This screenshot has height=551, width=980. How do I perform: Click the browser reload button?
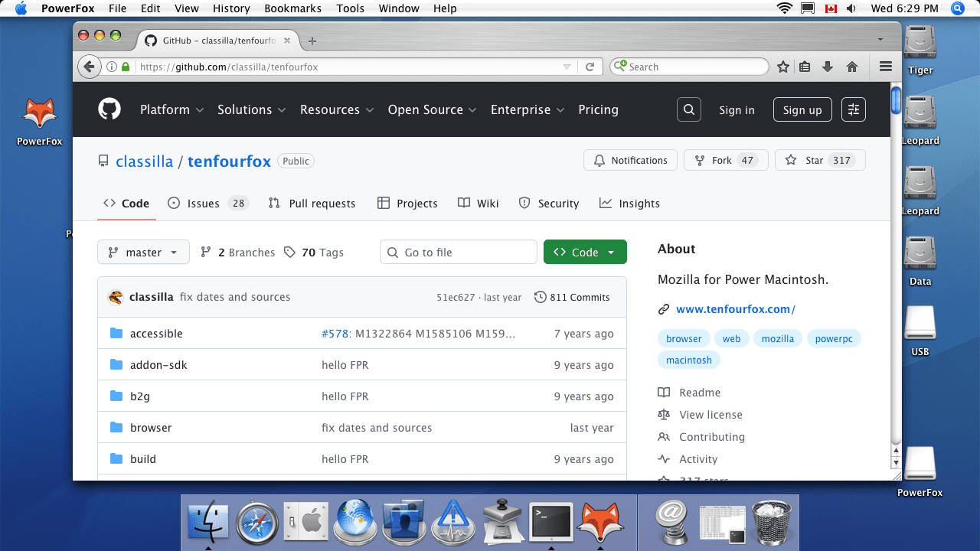[590, 67]
